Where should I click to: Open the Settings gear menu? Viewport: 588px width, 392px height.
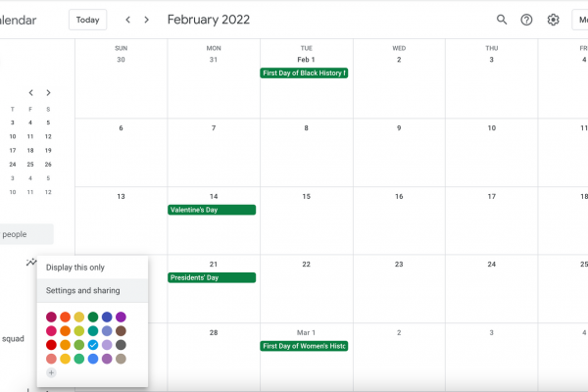pos(553,20)
